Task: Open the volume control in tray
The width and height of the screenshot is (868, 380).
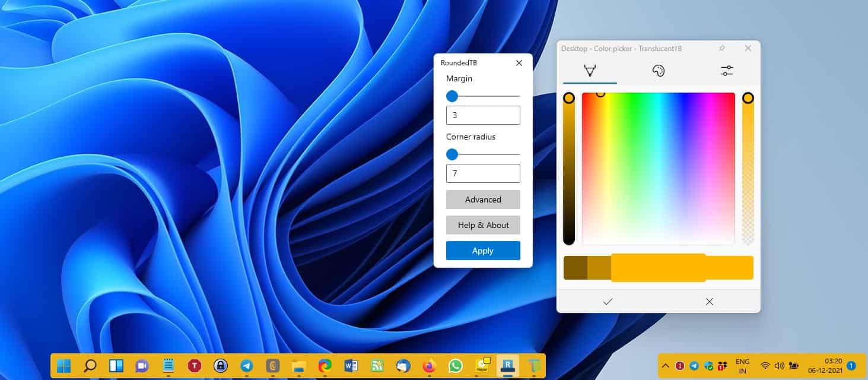Action: (779, 366)
